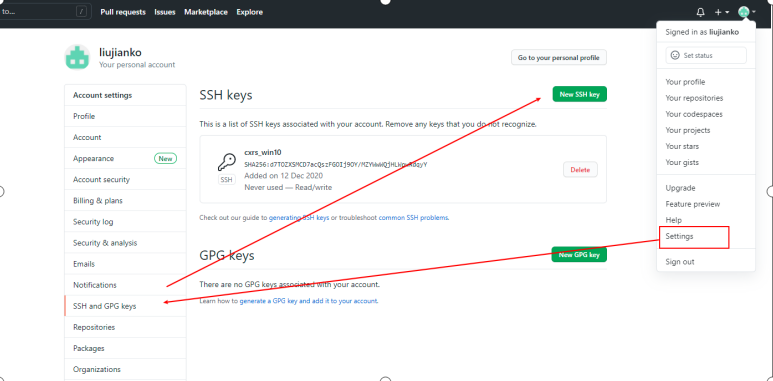This screenshot has height=381, width=773.
Task: Open the generating SSH keys guide link
Action: 299,217
